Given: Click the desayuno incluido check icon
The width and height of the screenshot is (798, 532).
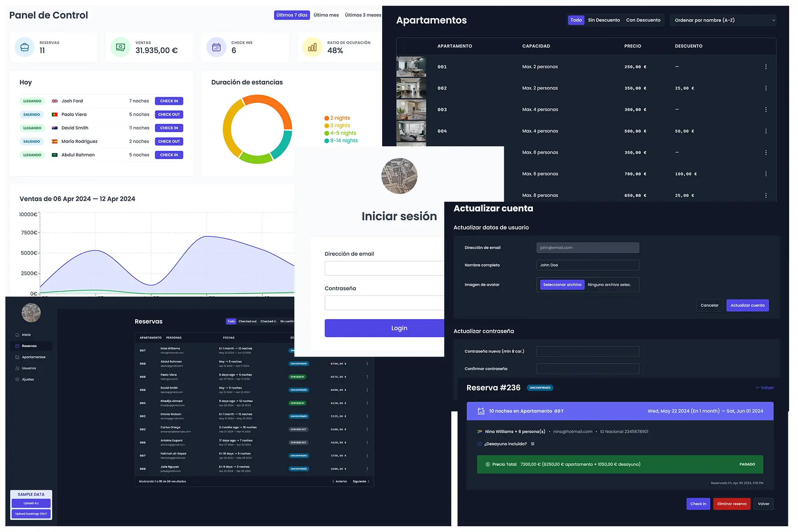Looking at the screenshot, I should [480, 444].
